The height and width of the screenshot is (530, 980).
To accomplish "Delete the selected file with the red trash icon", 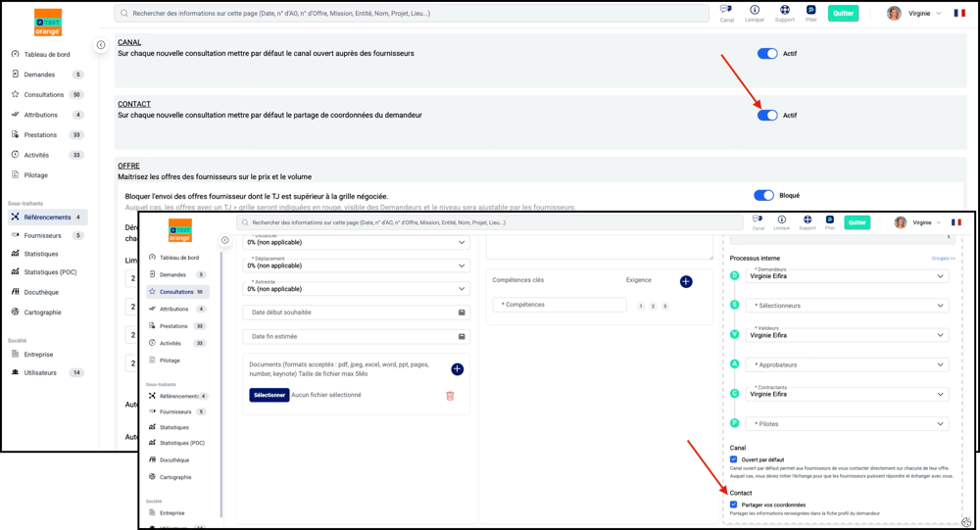I will click(x=450, y=396).
